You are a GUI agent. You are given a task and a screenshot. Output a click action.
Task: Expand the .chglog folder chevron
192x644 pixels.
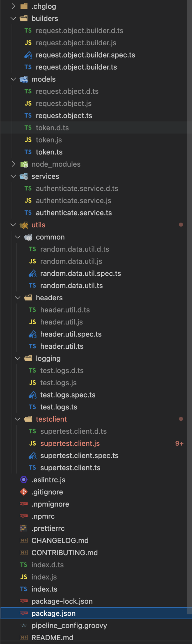tap(13, 6)
